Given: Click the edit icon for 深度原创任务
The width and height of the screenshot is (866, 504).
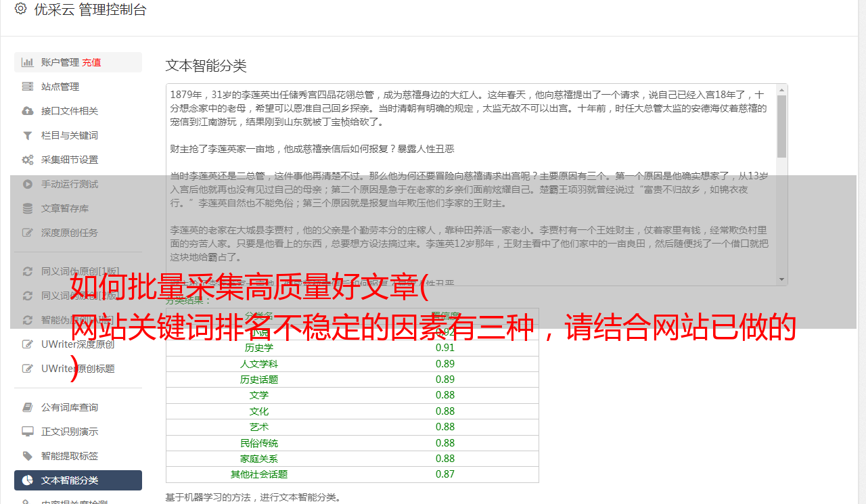Looking at the screenshot, I should pos(28,233).
